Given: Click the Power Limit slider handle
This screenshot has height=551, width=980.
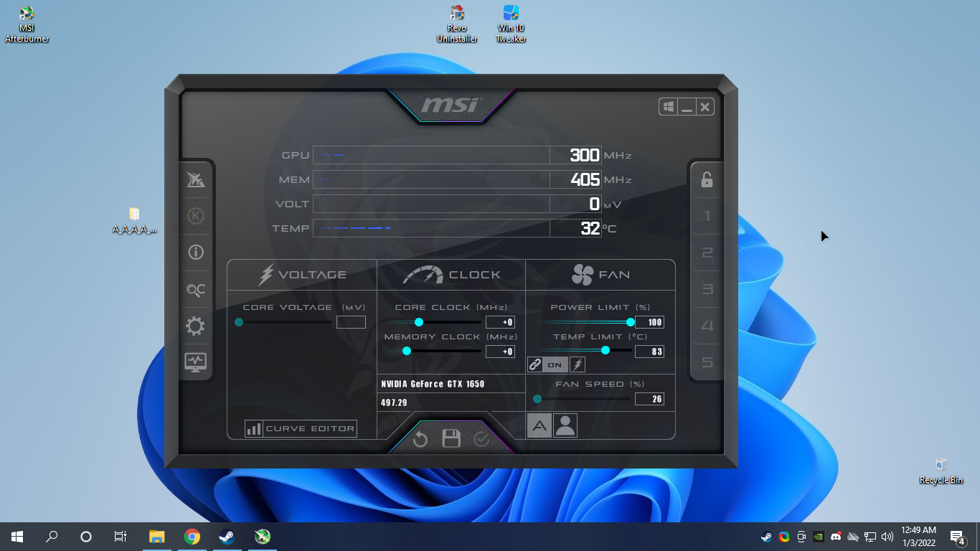Looking at the screenshot, I should [631, 322].
